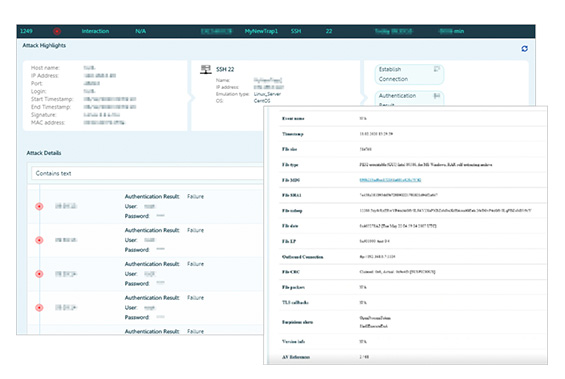
Task: Click the File size row label
Action: [290, 149]
